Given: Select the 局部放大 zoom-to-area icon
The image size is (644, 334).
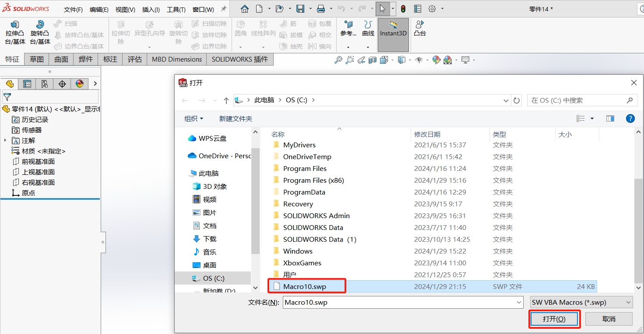Looking at the screenshot, I should (x=350, y=60).
